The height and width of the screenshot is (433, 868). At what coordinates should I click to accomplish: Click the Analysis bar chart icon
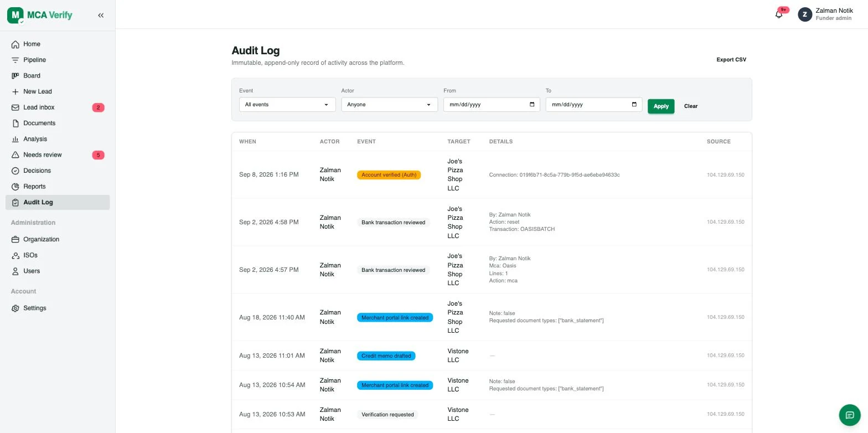(x=15, y=139)
